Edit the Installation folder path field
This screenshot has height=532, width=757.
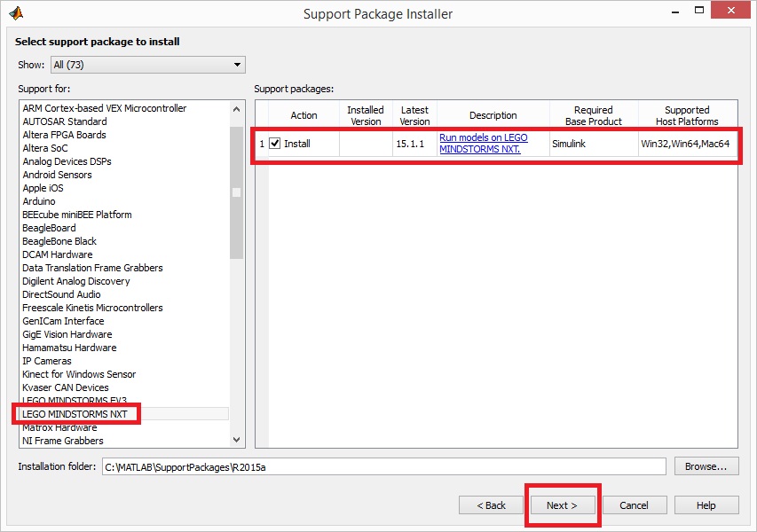383,467
